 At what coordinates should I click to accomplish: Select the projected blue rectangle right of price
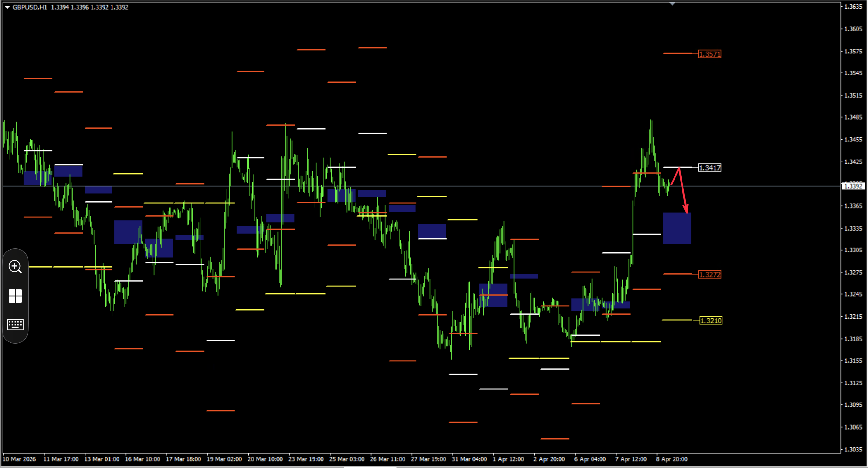pyautogui.click(x=677, y=228)
